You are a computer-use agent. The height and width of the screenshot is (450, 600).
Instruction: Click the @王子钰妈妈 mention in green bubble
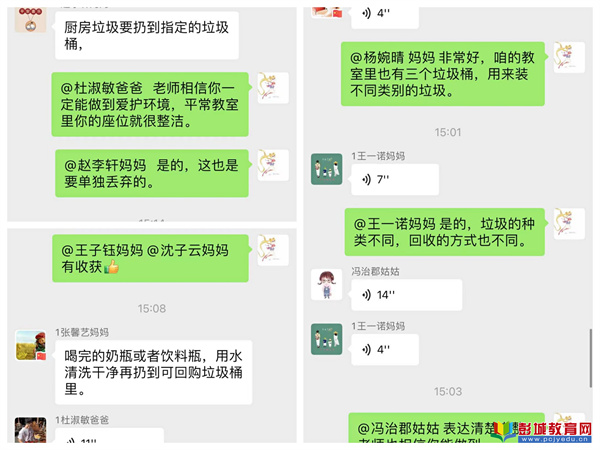click(x=102, y=250)
